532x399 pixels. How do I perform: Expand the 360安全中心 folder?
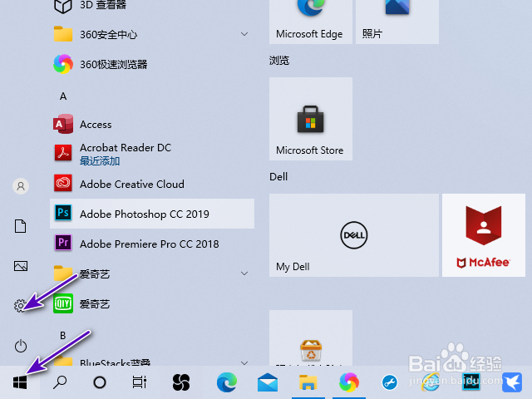(x=152, y=34)
